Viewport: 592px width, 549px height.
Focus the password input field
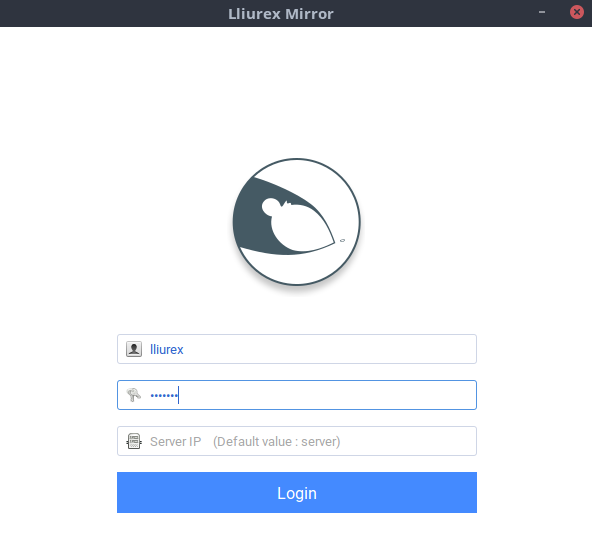tap(297, 395)
